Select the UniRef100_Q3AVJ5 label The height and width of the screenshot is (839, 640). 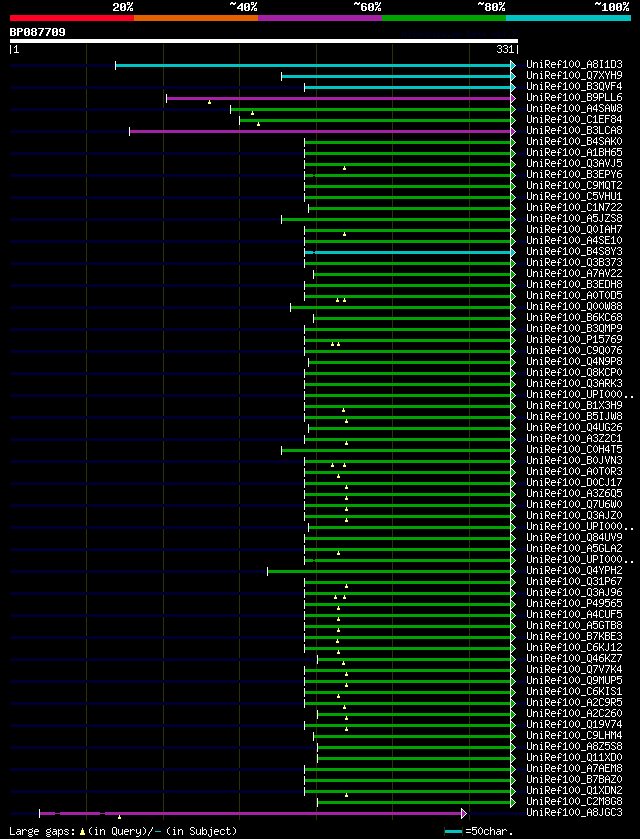[574, 164]
